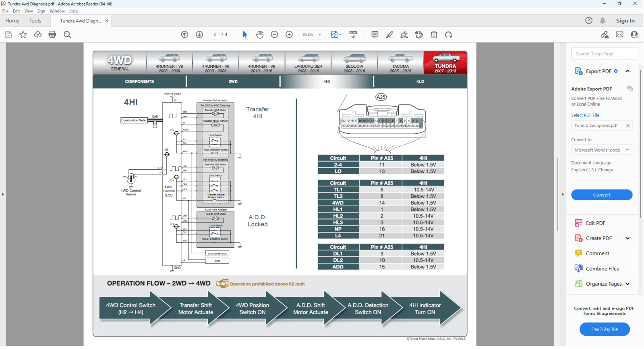The width and height of the screenshot is (644, 349).
Task: Click the Select PDF File link
Action: (585, 115)
